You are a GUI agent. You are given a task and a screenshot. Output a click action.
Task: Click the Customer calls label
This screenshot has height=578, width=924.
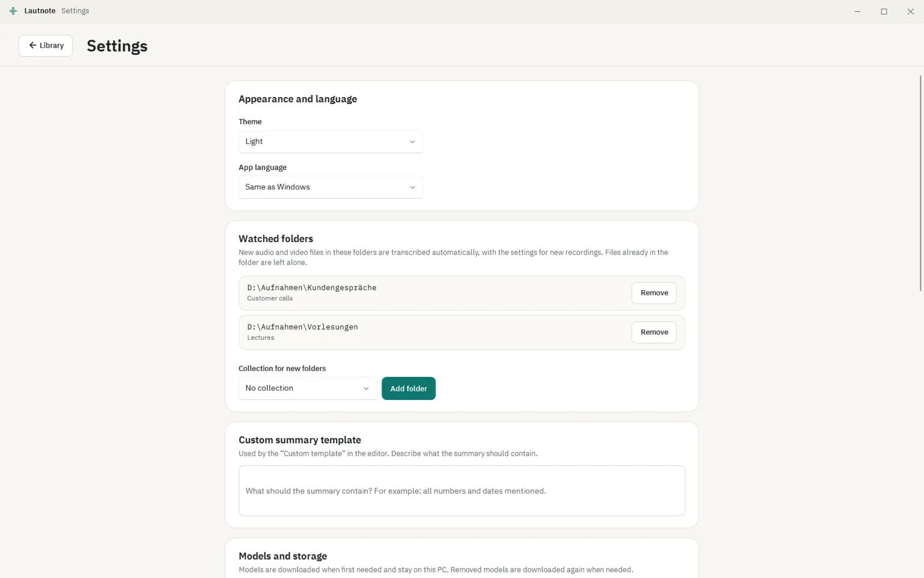point(270,298)
